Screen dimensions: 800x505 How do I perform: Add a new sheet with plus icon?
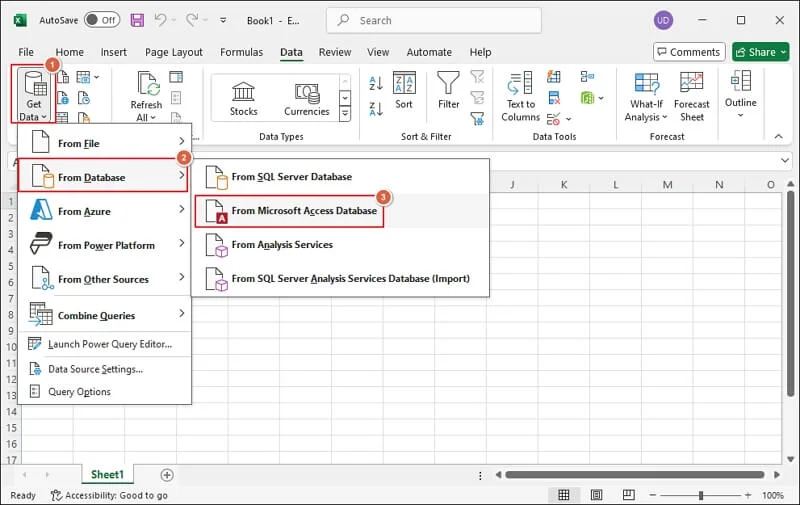(167, 475)
